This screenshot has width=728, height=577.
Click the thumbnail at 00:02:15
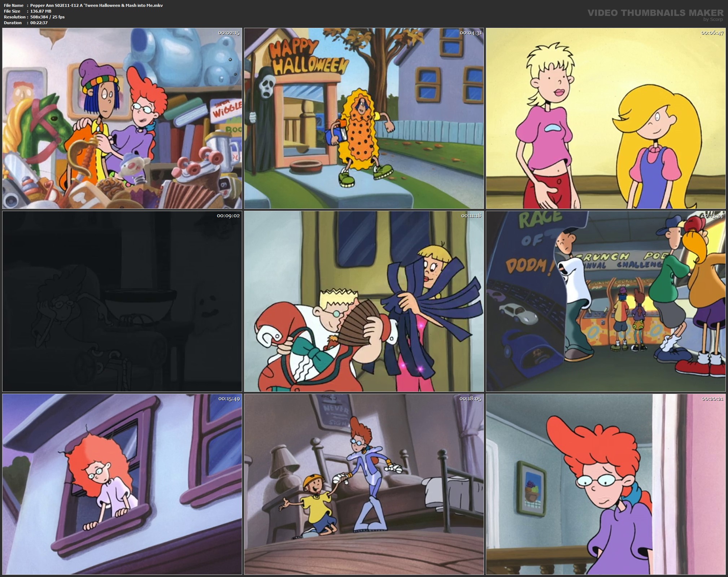pos(122,118)
